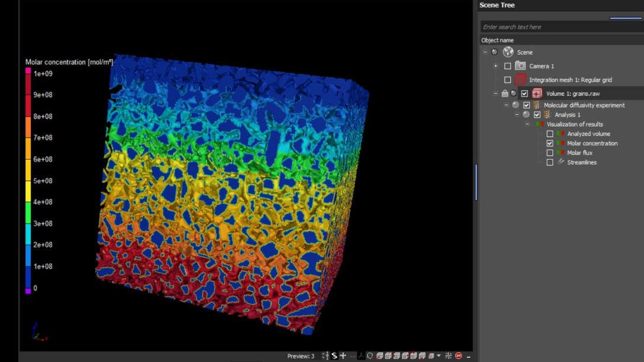Screen dimensions: 644x362
Task: Expand the Camera 1 tree node
Action: 495,65
